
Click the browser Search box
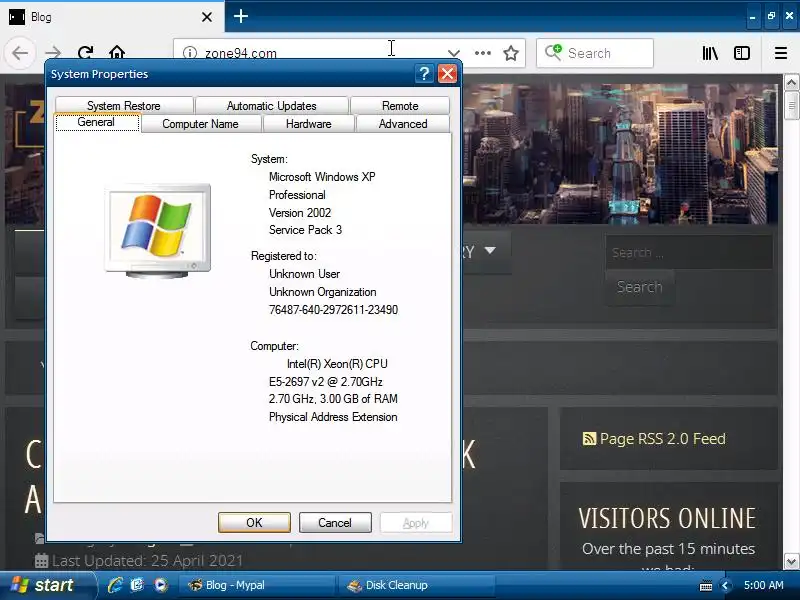click(595, 53)
